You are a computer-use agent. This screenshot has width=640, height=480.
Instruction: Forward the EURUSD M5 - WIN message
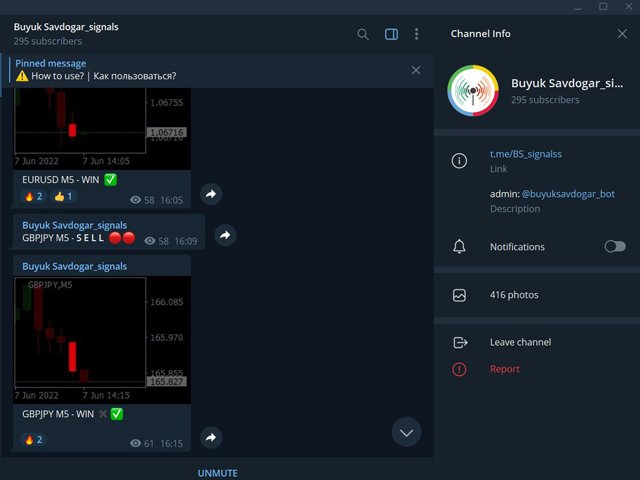pyautogui.click(x=211, y=194)
